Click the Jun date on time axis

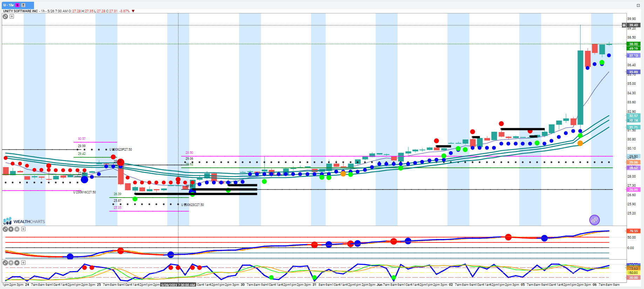379,285
